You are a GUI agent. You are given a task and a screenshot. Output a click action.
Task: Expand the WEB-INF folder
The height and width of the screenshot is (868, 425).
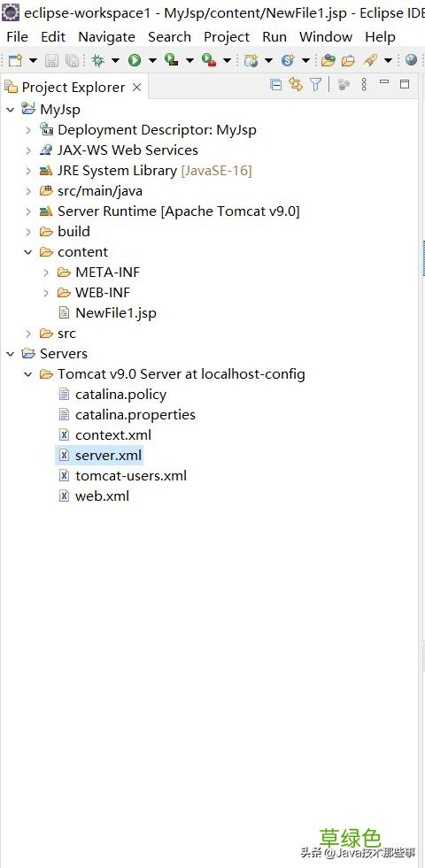pos(46,292)
